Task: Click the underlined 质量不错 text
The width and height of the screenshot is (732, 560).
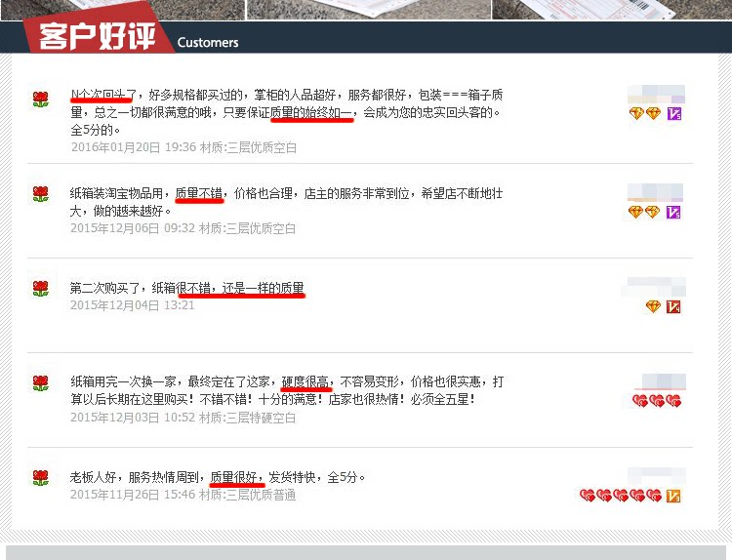Action: click(x=199, y=194)
